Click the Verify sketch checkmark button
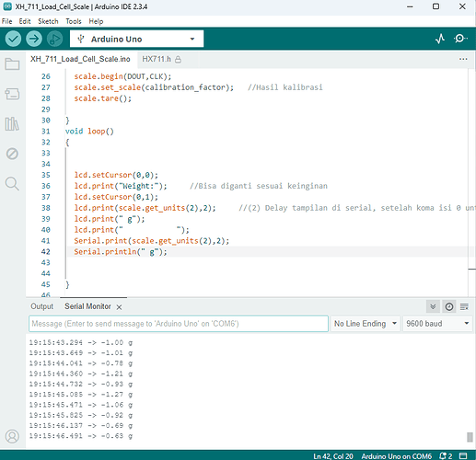This screenshot has height=460, width=476. [x=13, y=39]
